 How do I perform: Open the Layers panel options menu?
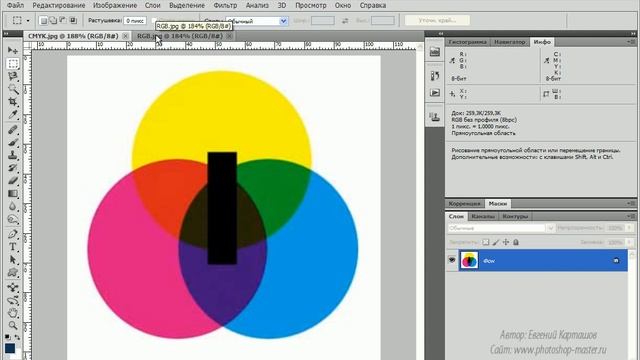point(631,216)
